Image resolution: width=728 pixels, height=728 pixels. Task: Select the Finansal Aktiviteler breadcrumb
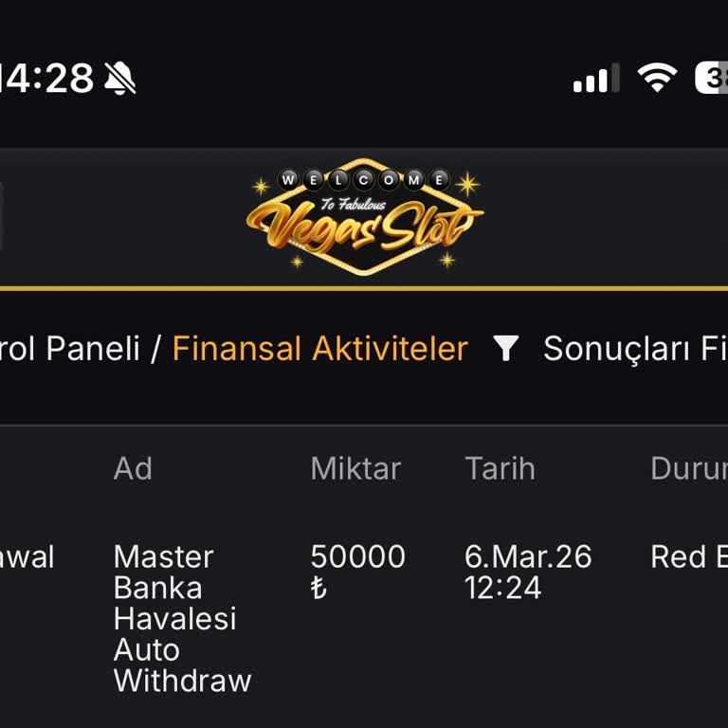pos(319,349)
